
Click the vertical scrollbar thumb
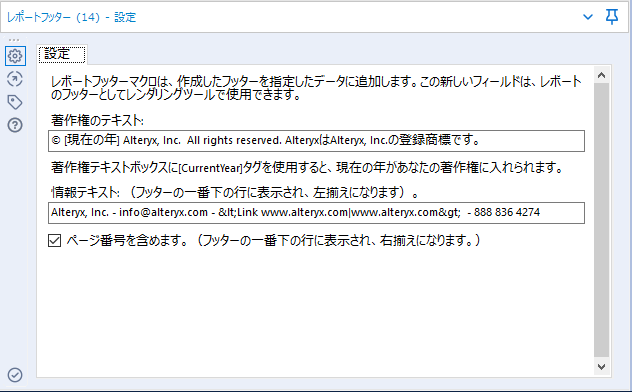pos(601,220)
